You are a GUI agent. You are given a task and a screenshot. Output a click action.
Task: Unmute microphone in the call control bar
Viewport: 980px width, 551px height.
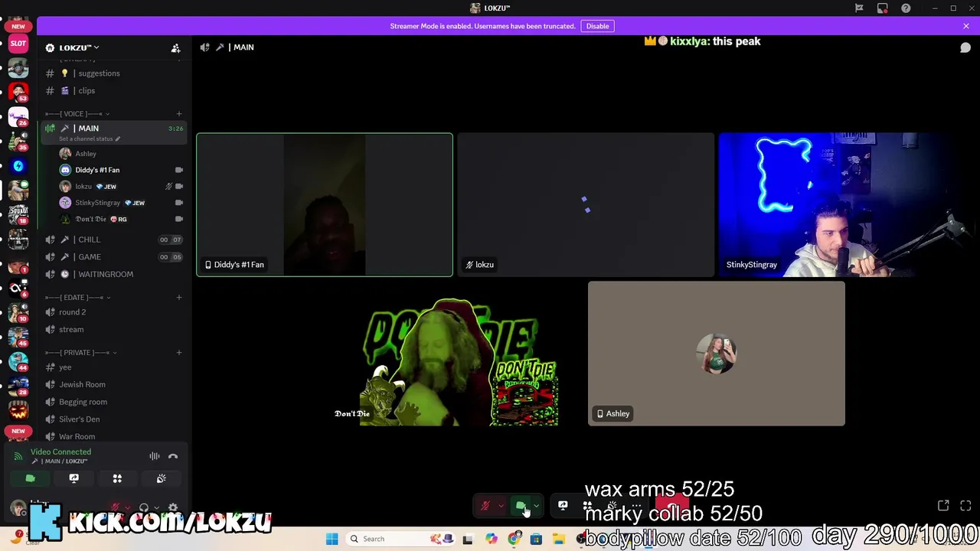(x=485, y=506)
